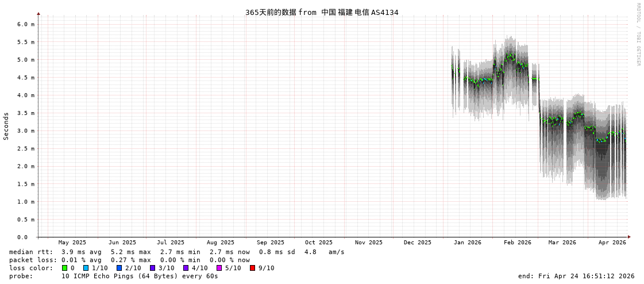Viewport: 644px width, 284px height.
Task: Click the end timestamp text
Action: [576, 276]
